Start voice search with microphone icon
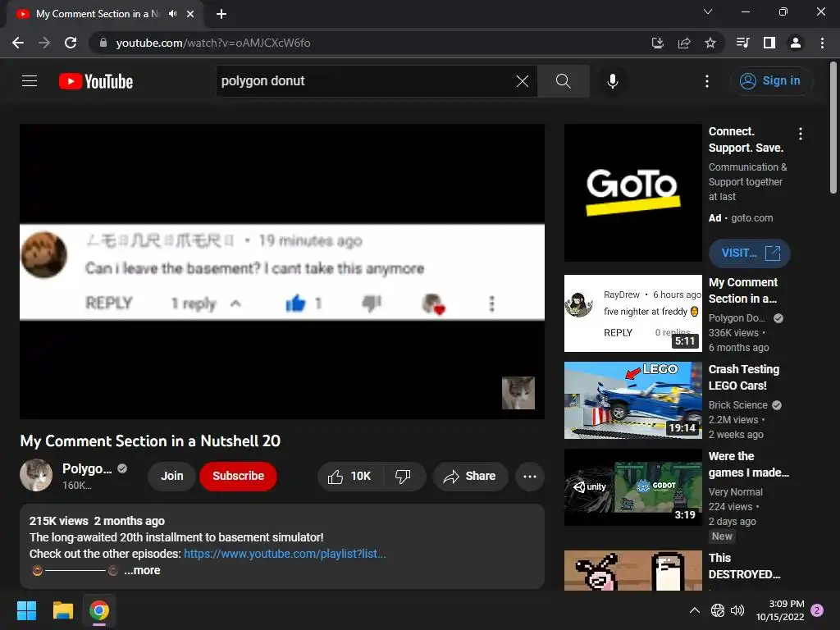The height and width of the screenshot is (630, 840). pyautogui.click(x=613, y=81)
